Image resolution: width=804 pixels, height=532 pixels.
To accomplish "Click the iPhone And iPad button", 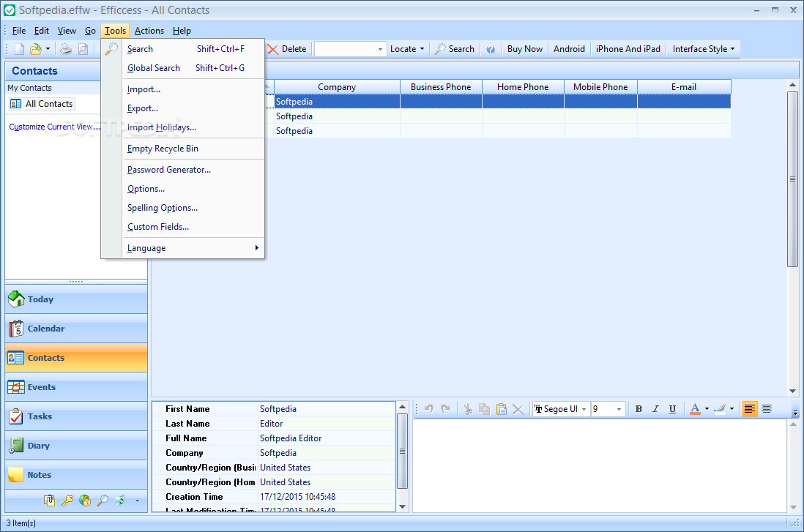I will tap(628, 49).
